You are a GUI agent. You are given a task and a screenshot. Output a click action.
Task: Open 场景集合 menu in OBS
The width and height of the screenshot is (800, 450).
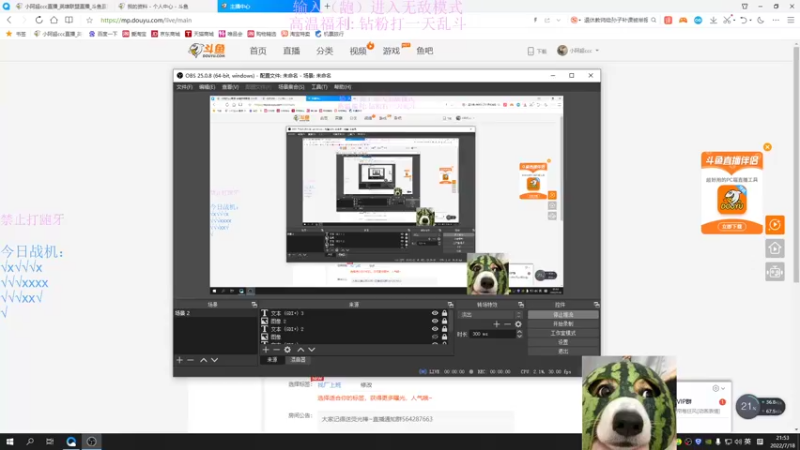pos(291,87)
